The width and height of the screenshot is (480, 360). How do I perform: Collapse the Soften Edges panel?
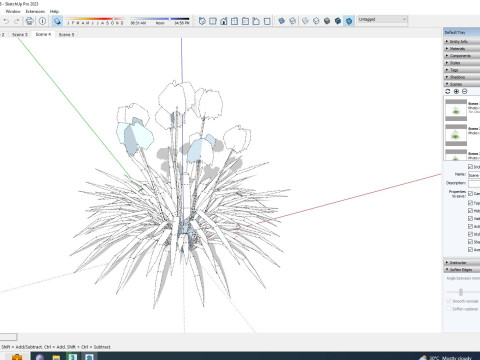462,270
